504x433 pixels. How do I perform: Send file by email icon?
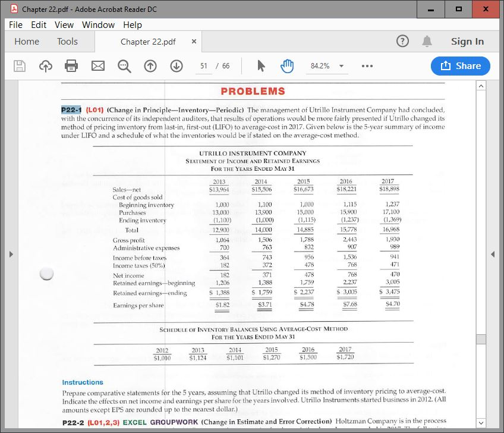(x=98, y=66)
